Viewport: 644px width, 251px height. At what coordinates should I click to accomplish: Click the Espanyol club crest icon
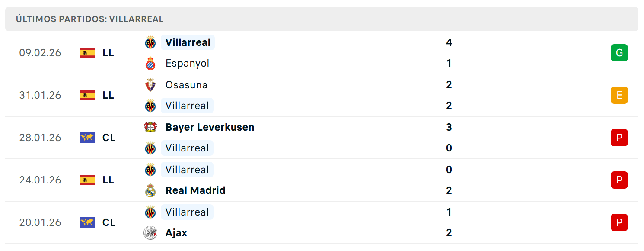(150, 64)
